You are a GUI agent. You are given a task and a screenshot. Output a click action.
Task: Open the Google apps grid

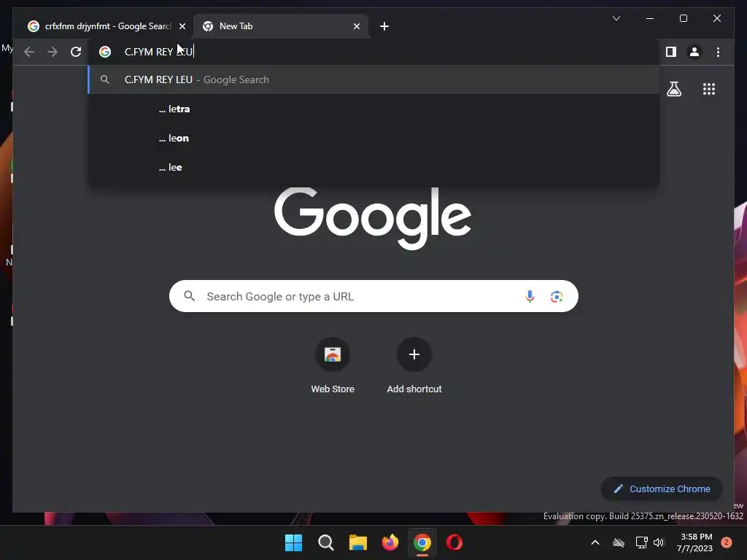pos(709,89)
